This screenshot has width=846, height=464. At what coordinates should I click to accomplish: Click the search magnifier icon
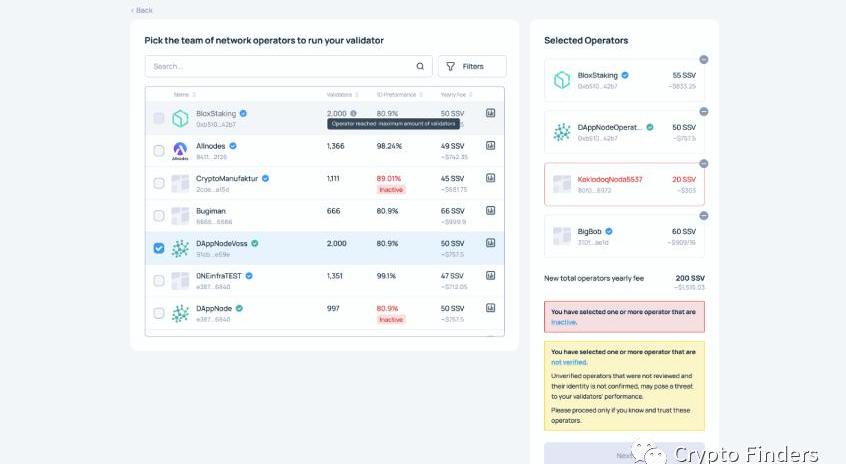click(x=420, y=66)
